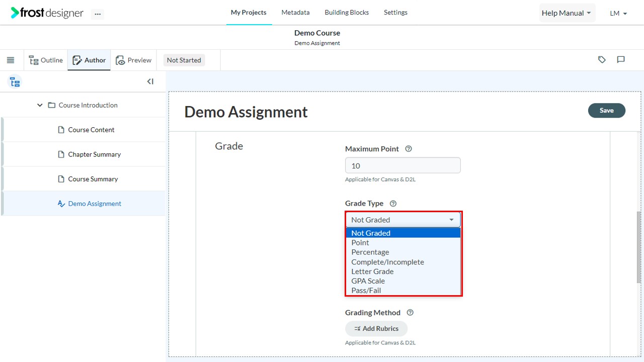Screen dimensions: 644x362
Task: Click the Maximum Point help icon
Action: coord(409,149)
